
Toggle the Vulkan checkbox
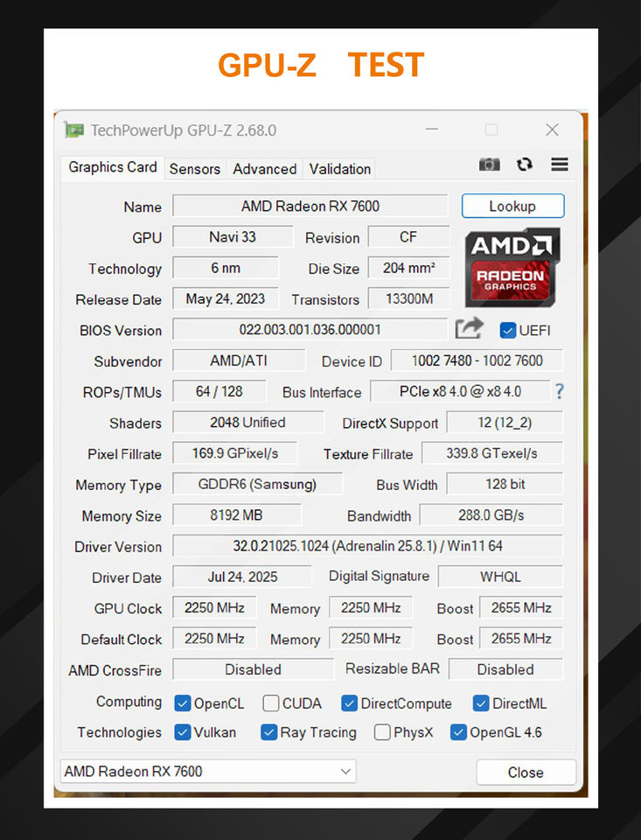click(183, 732)
